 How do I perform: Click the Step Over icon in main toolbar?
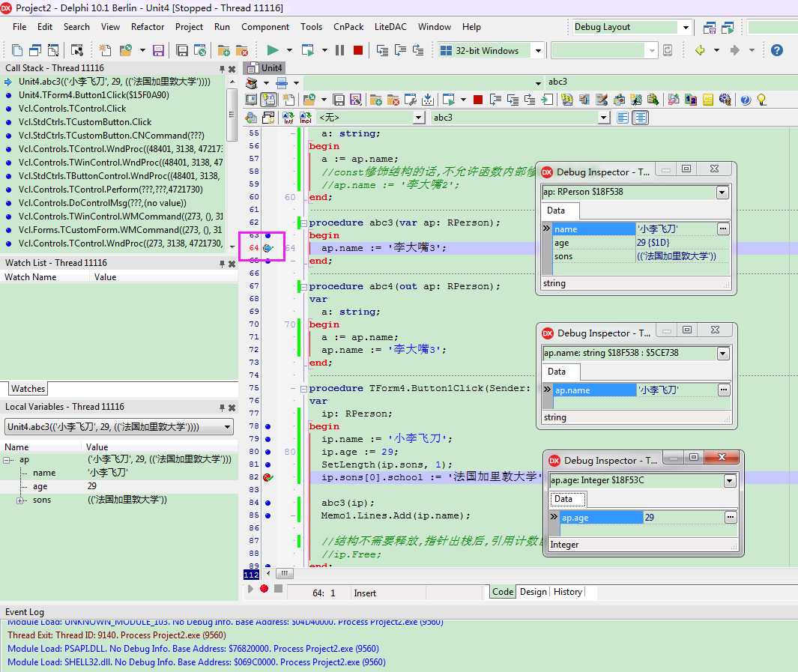point(401,50)
